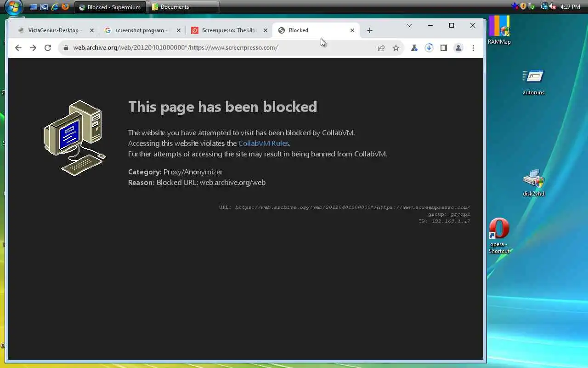This screenshot has height=368, width=588.
Task: Open the user profile menu
Action: 458,48
